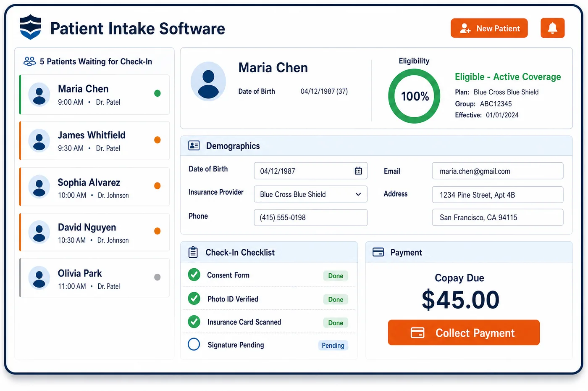
Task: Click Maria Chen's green status dot
Action: (x=157, y=93)
